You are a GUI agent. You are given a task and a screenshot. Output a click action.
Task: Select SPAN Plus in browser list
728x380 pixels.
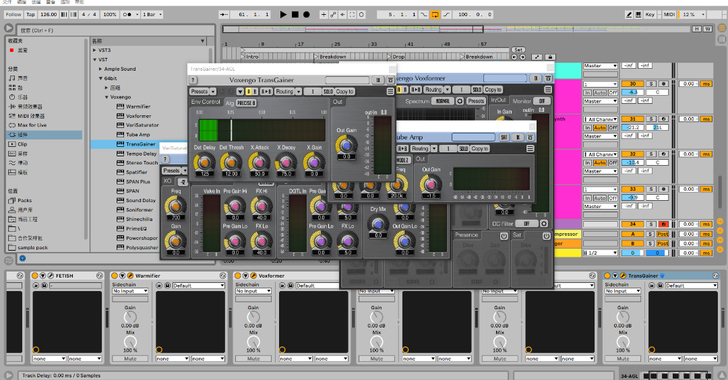[x=138, y=182]
